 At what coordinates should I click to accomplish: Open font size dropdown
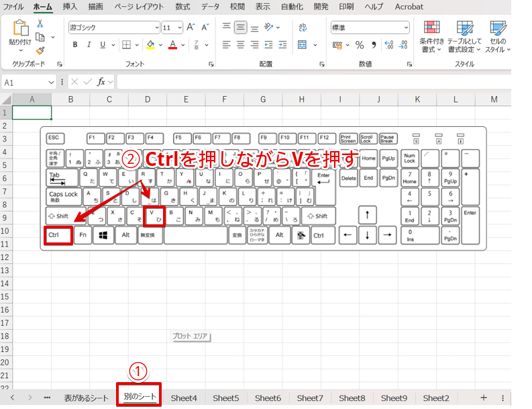pyautogui.click(x=180, y=28)
